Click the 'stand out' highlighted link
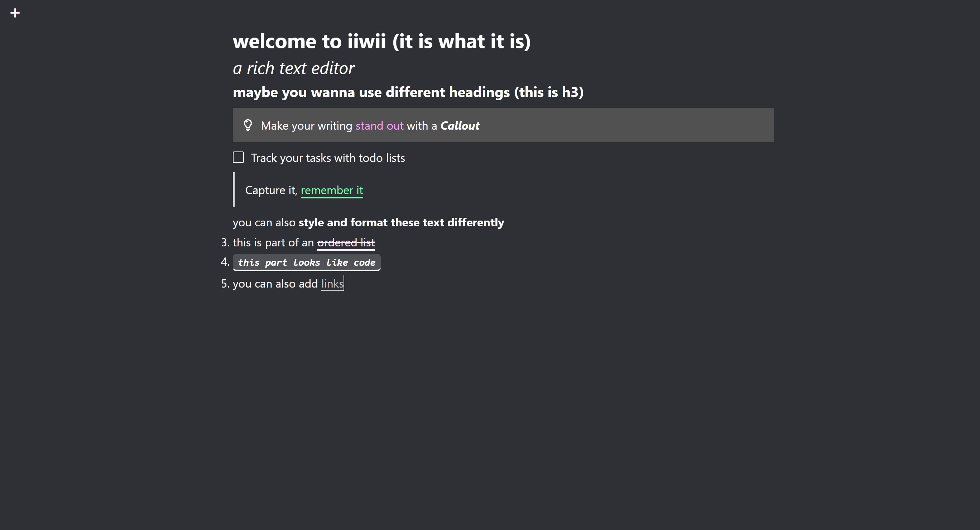 point(379,125)
